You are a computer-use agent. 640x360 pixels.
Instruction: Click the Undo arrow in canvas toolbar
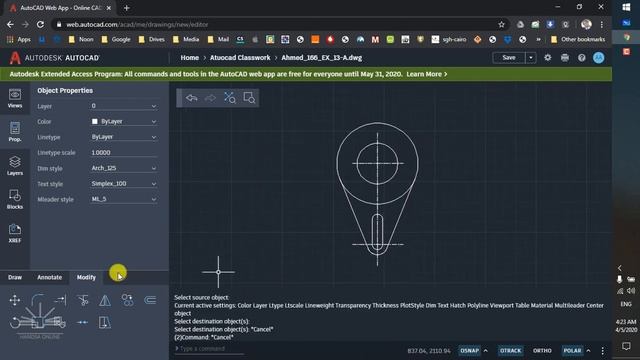(191, 98)
